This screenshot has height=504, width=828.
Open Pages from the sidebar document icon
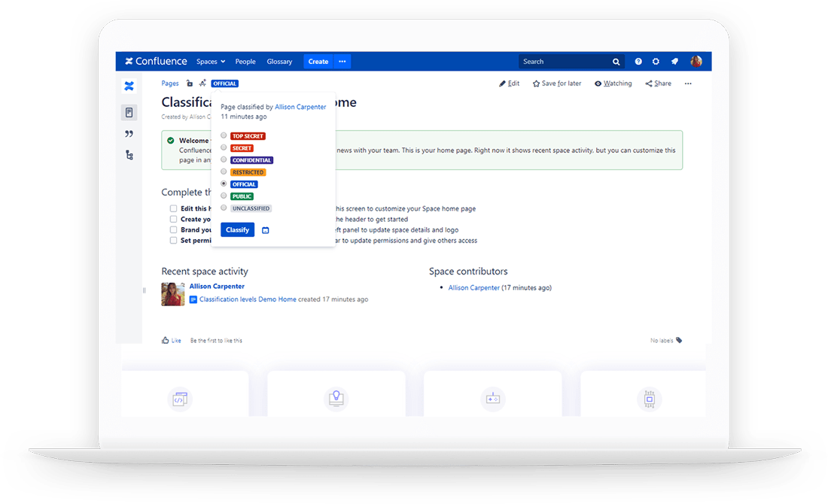click(129, 112)
